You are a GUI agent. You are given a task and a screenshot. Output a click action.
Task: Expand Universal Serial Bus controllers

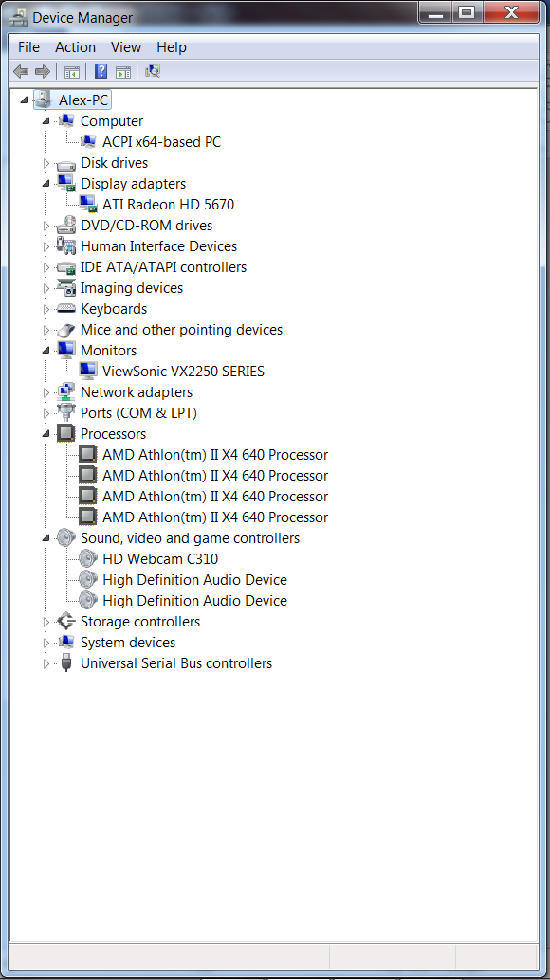click(46, 663)
